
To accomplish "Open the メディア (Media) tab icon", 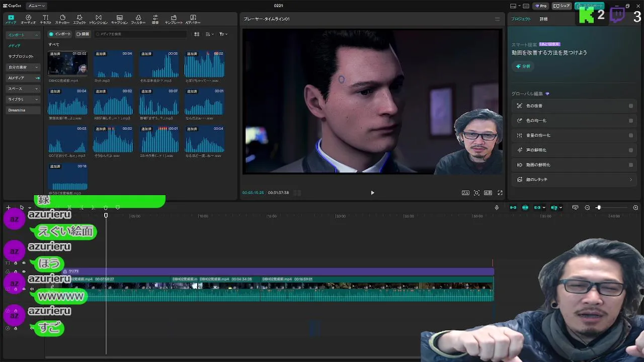I will pos(11,19).
